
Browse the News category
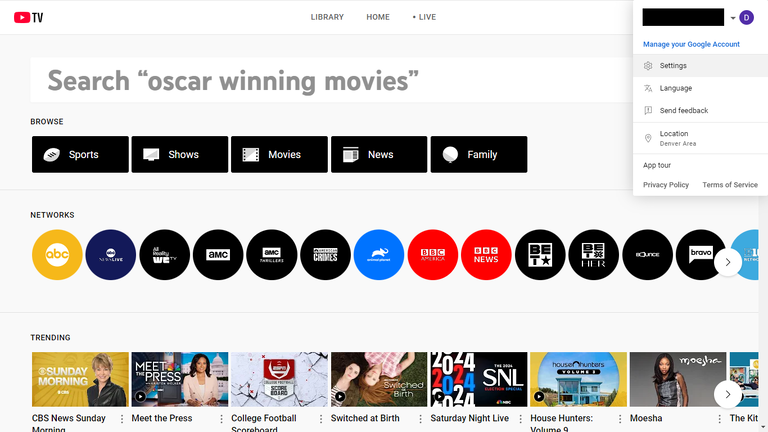tap(379, 154)
